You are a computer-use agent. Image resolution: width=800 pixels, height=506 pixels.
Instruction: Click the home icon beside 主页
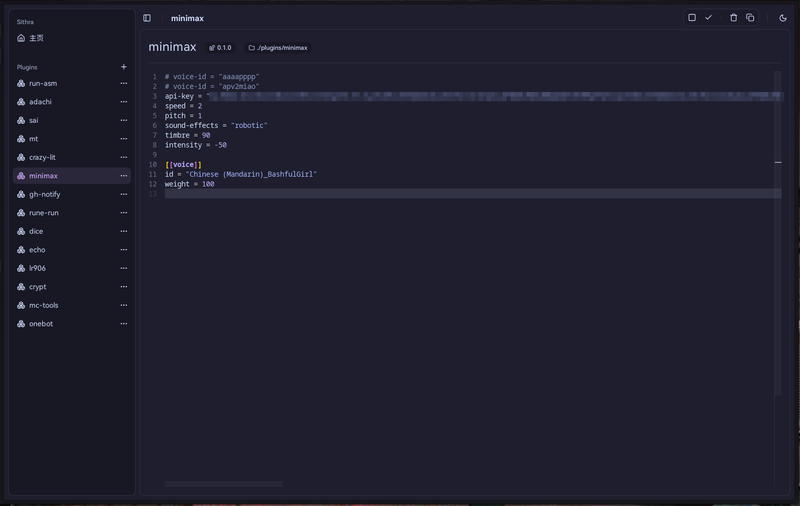[x=21, y=38]
